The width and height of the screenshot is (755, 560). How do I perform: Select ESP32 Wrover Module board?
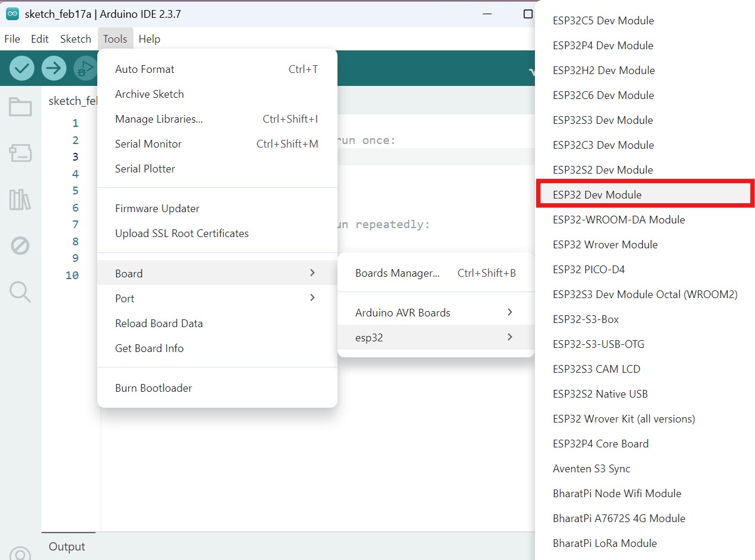tap(645, 245)
